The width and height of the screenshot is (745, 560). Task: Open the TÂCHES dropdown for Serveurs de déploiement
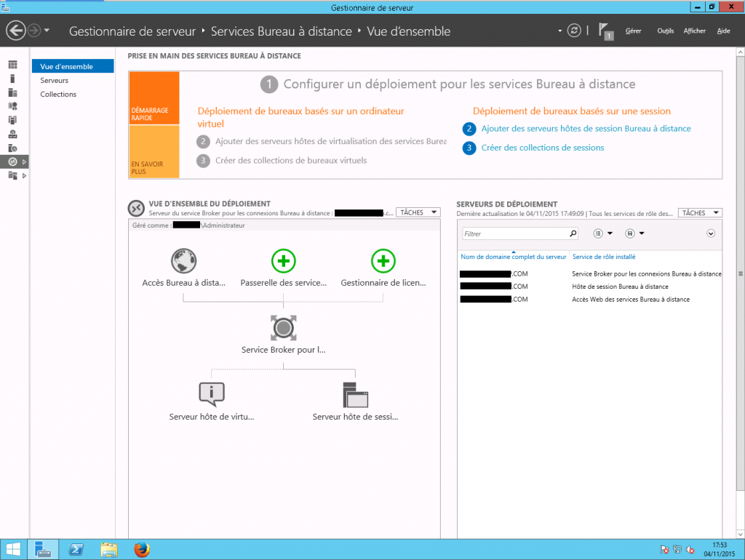(x=699, y=212)
